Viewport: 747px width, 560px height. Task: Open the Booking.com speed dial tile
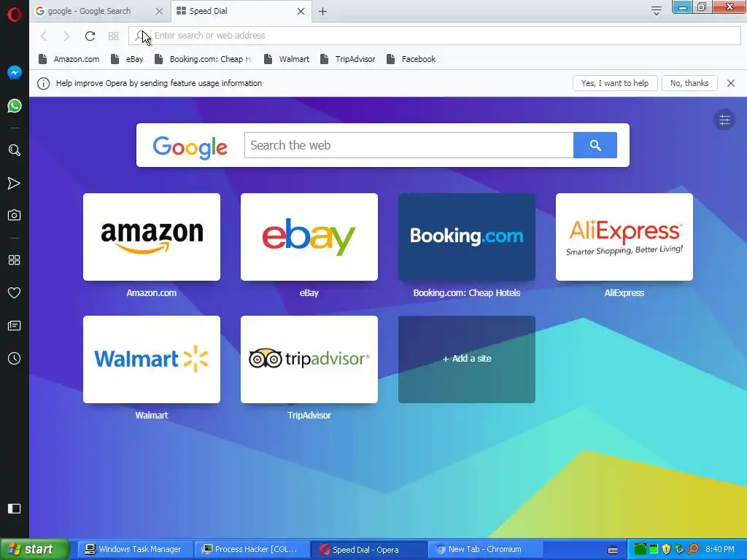(467, 237)
